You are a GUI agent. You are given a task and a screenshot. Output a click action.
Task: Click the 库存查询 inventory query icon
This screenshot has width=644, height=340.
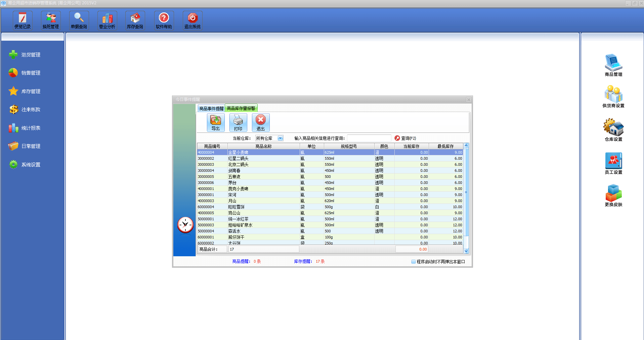click(135, 21)
